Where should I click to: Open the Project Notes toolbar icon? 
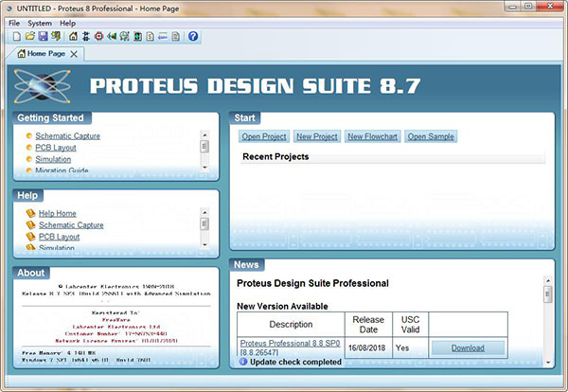point(176,36)
